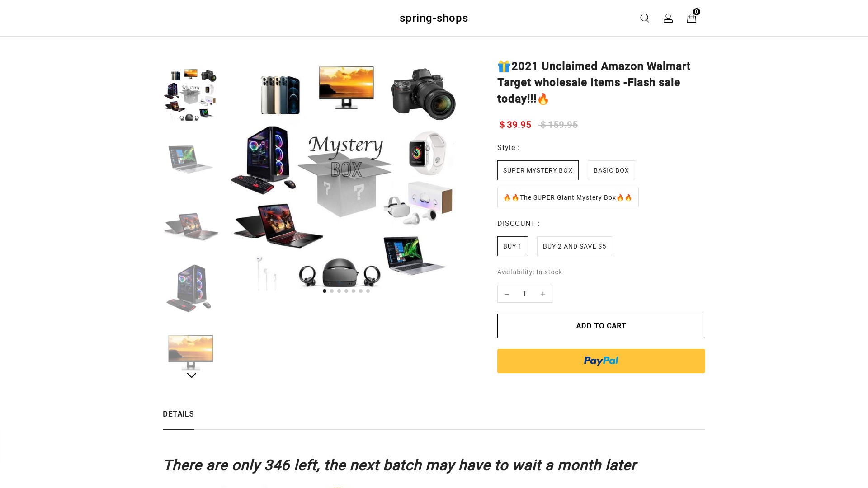Image resolution: width=868 pixels, height=488 pixels.
Task: Click the cart badge showing 0
Action: click(696, 12)
